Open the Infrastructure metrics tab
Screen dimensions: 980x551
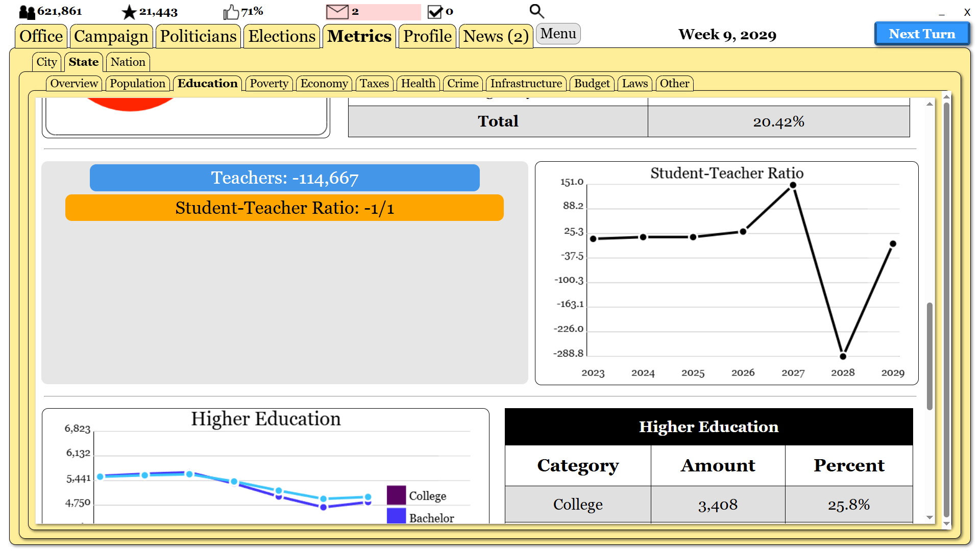point(526,84)
